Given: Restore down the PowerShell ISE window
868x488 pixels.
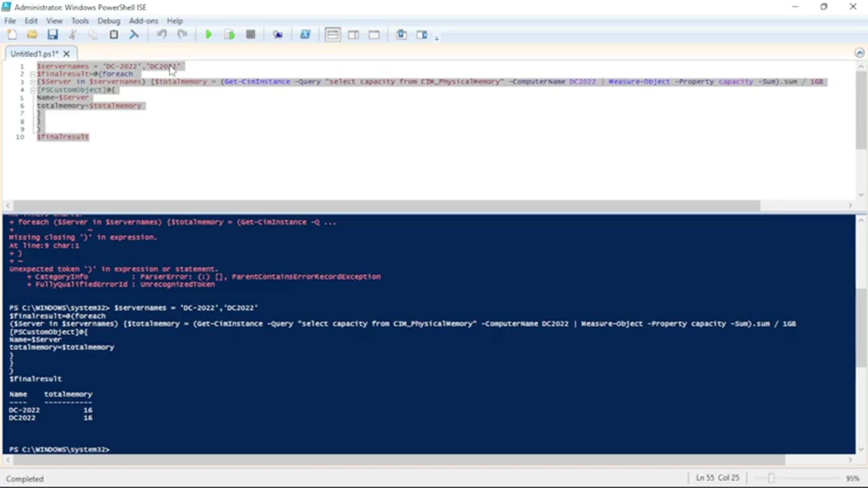Looking at the screenshot, I should coord(824,7).
